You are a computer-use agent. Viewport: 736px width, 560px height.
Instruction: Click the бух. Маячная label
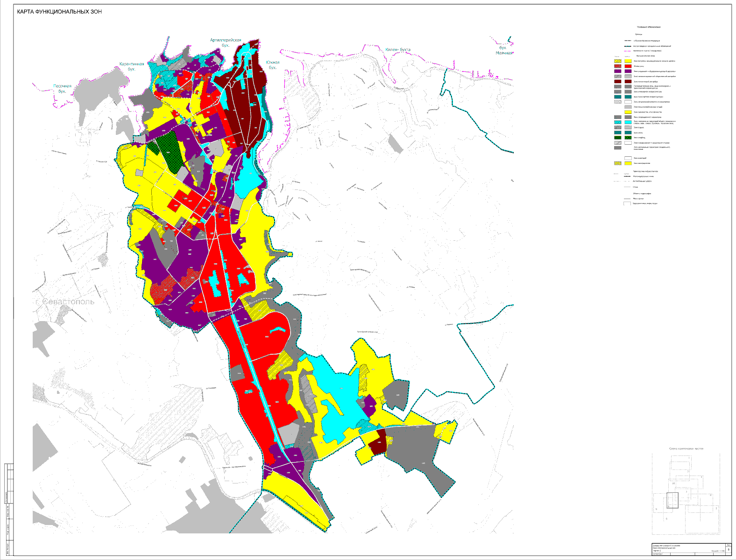[504, 50]
